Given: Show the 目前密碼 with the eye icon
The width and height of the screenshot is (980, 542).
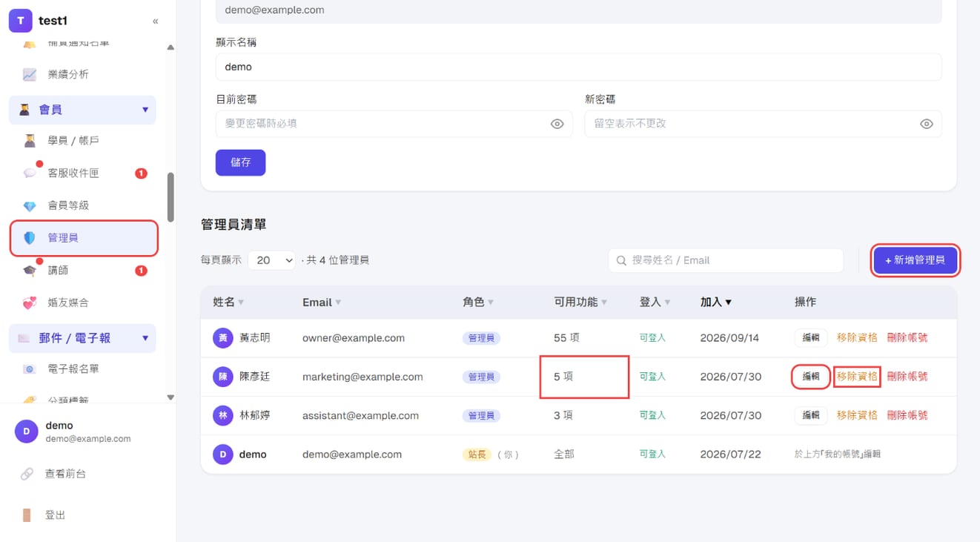Looking at the screenshot, I should pyautogui.click(x=557, y=124).
